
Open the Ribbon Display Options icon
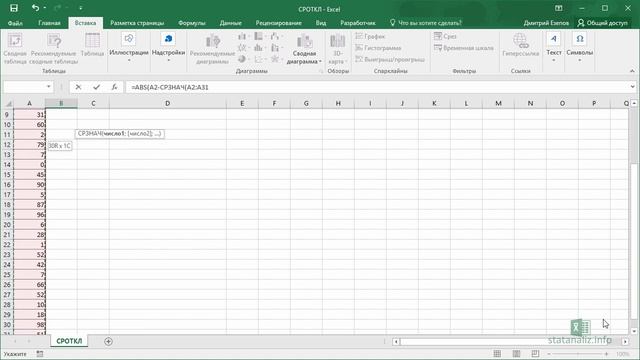[x=559, y=8]
